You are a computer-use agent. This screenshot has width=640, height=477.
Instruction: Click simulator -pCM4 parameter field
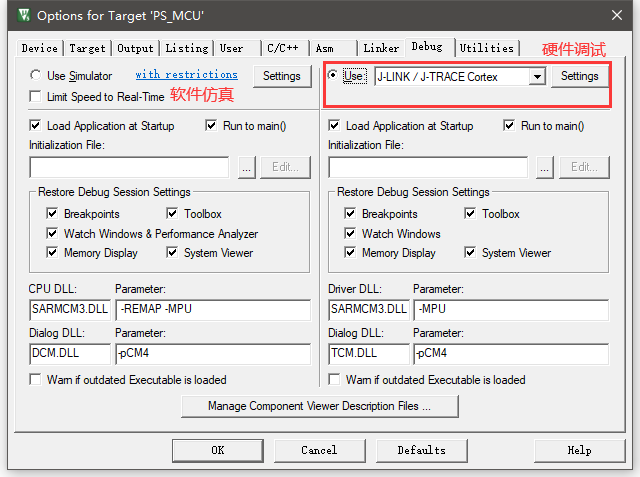[213, 353]
